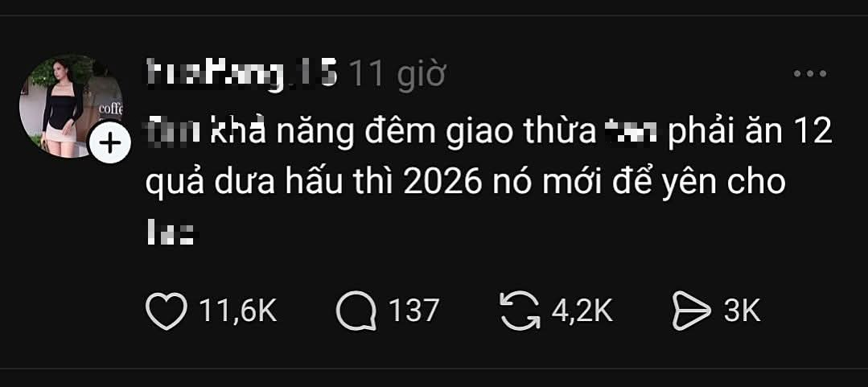This screenshot has width=868, height=387.
Task: Tap the 3K shares count
Action: [x=742, y=311]
